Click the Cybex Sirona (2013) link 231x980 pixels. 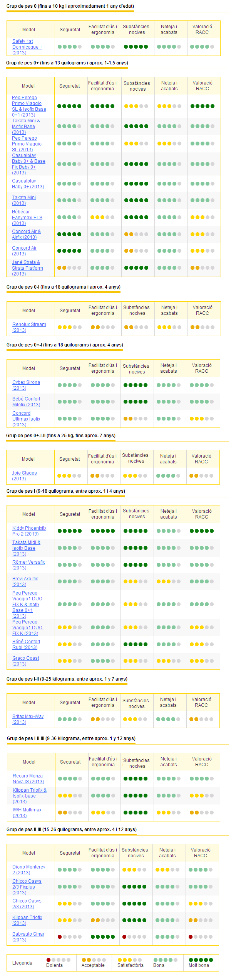point(26,385)
